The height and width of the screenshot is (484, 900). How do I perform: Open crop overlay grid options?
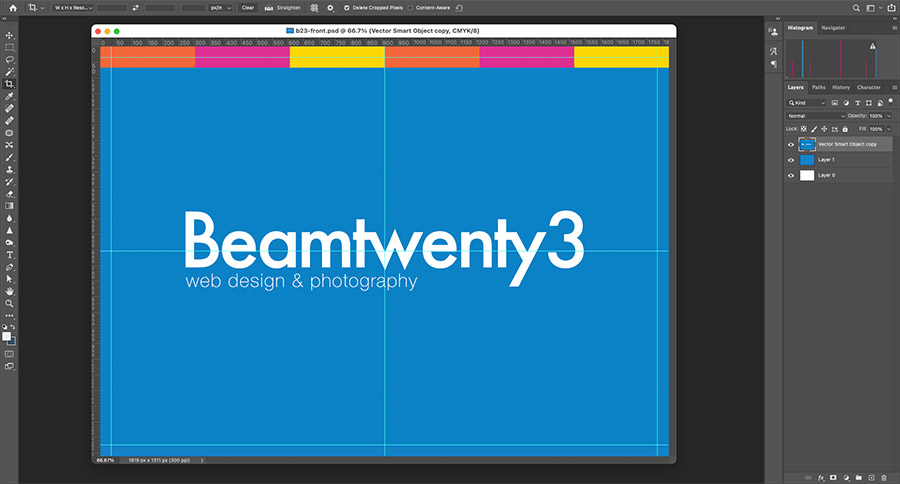coord(314,8)
